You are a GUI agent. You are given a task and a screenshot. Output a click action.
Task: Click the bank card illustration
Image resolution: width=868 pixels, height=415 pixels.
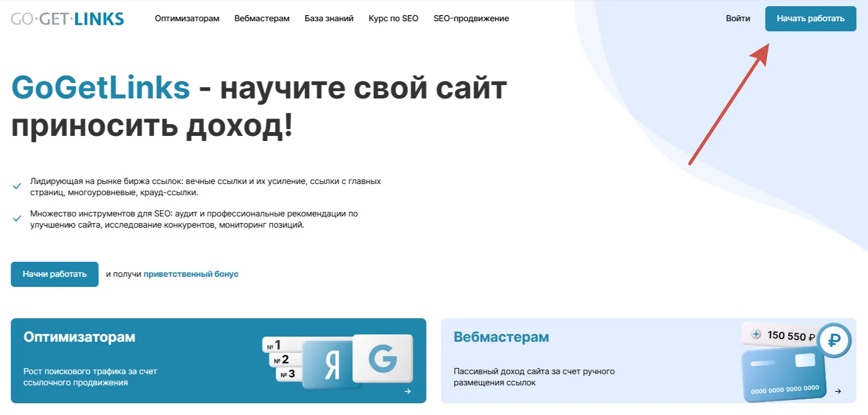pyautogui.click(x=784, y=375)
